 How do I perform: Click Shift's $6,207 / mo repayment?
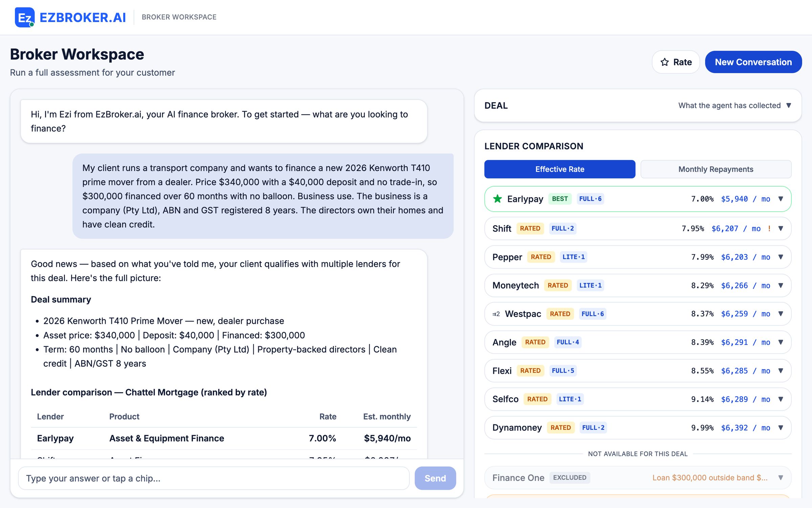coord(736,229)
